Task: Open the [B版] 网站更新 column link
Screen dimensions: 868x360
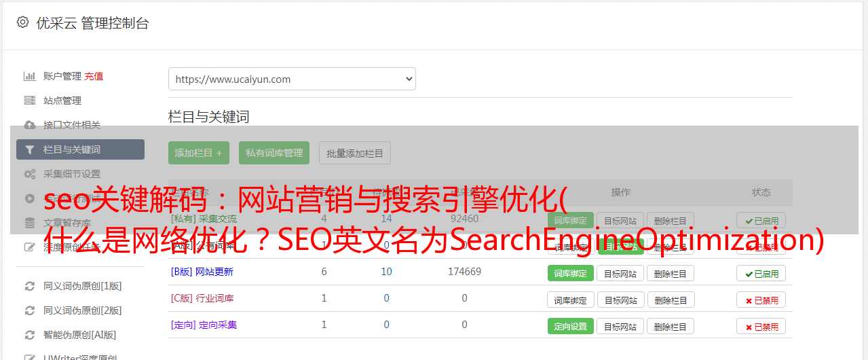Action: (202, 272)
